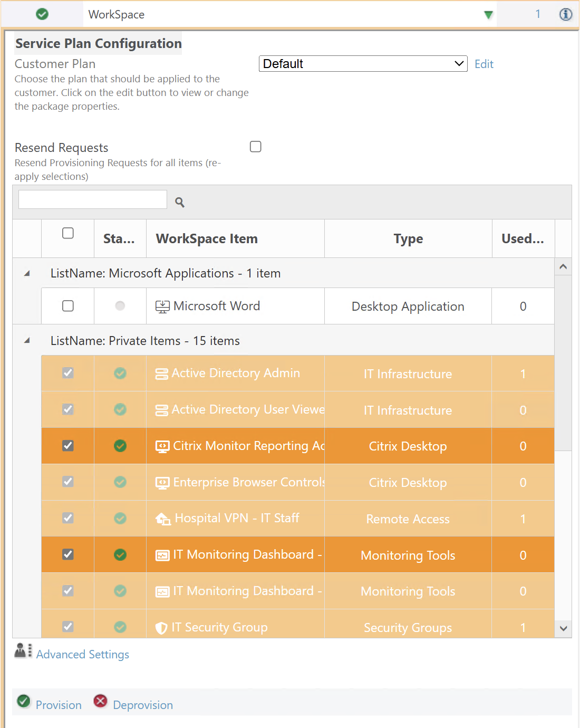
Task: Click the WorkSpace info icon
Action: (x=565, y=14)
